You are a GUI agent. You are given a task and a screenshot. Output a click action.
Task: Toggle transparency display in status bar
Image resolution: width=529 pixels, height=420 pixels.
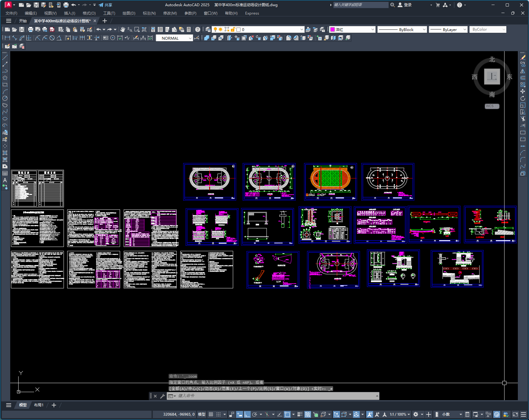pyautogui.click(x=308, y=414)
